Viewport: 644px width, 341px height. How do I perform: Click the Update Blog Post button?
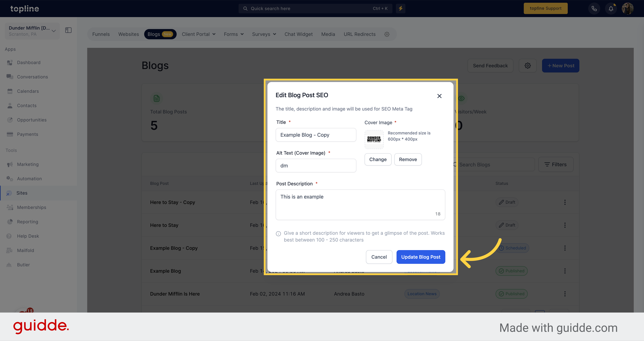421,257
